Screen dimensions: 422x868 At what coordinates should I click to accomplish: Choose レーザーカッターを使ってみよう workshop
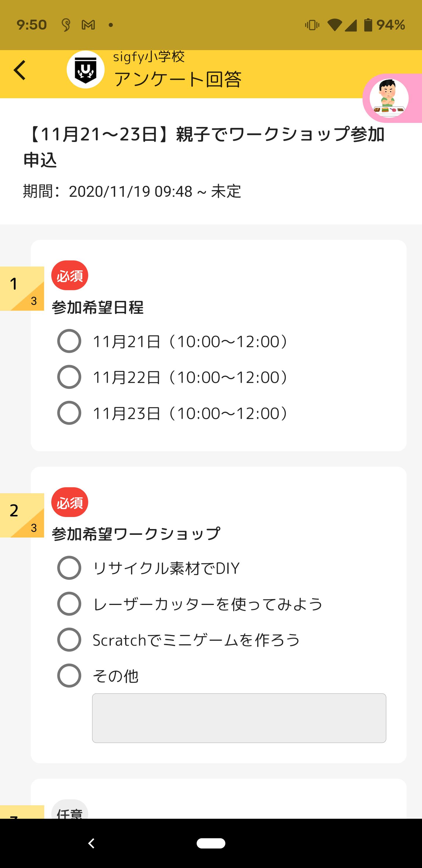(69, 604)
